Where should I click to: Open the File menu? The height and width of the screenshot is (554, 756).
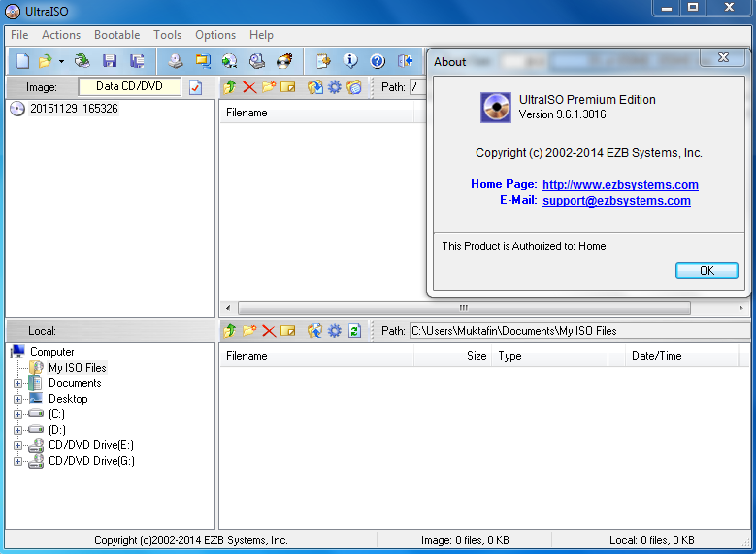(x=19, y=35)
